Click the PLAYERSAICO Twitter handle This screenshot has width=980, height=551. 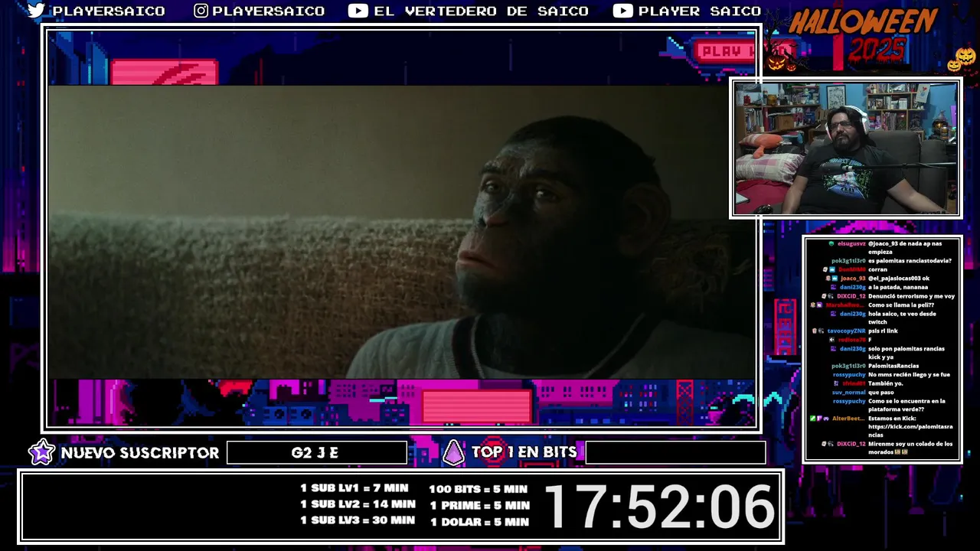[109, 11]
